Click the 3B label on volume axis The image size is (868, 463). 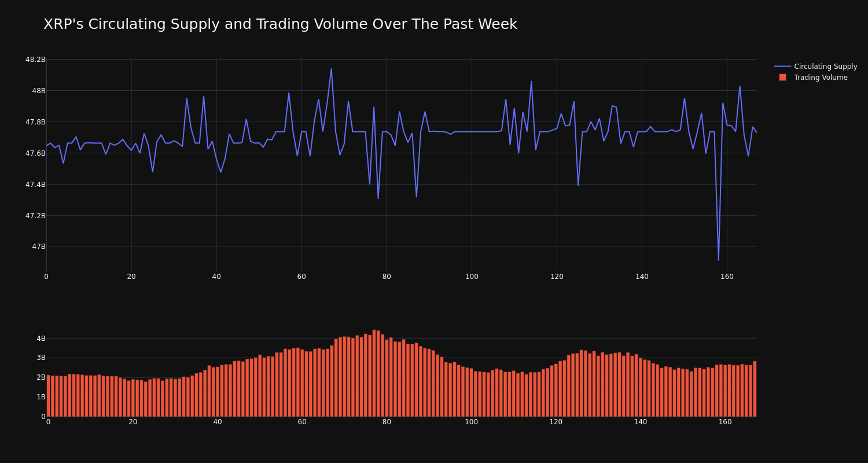click(x=41, y=358)
